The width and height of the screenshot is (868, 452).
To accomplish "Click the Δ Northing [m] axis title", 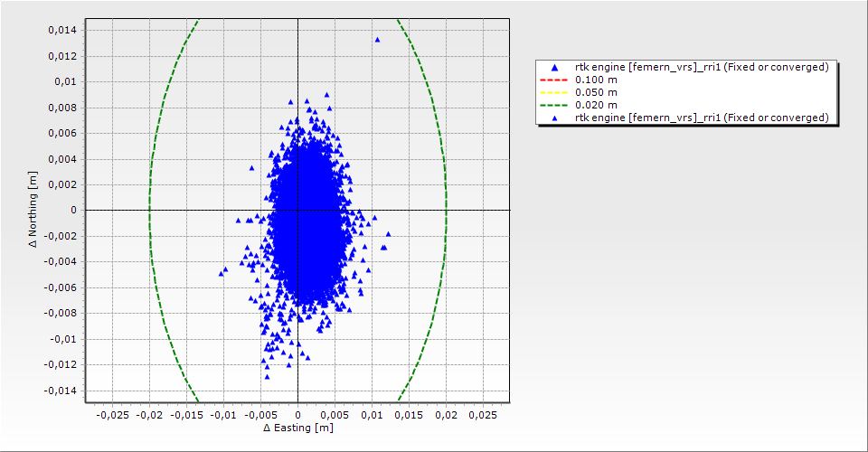I will [x=33, y=210].
